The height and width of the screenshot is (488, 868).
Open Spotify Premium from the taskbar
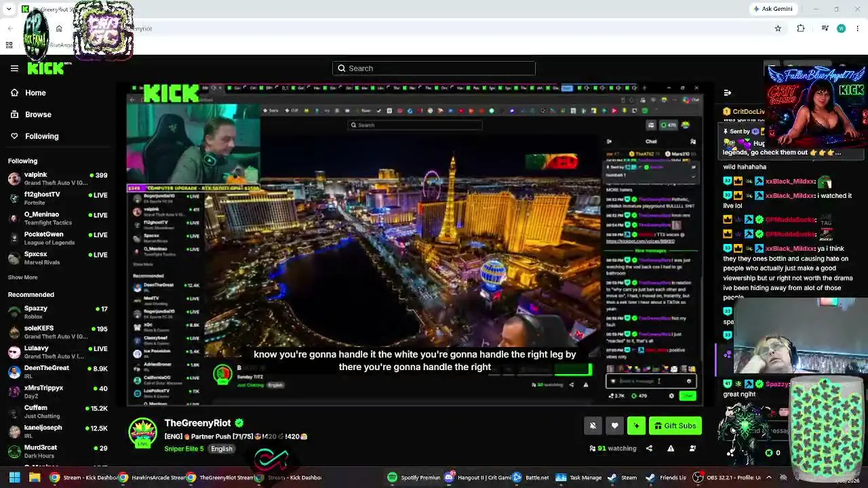[x=414, y=477]
